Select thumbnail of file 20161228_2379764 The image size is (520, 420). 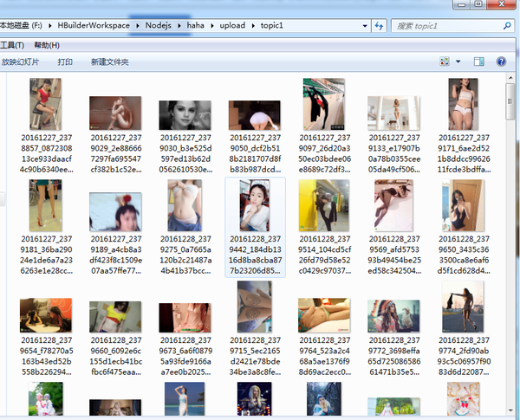(x=324, y=315)
